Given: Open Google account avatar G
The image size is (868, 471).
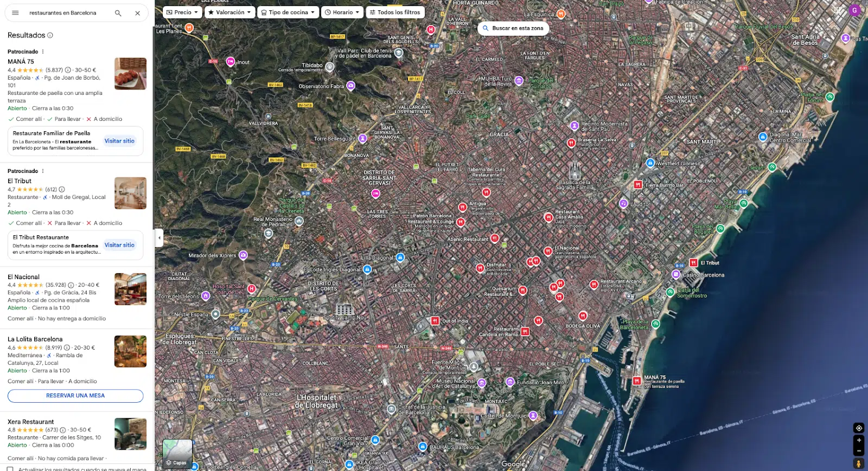Looking at the screenshot, I should coord(855,10).
